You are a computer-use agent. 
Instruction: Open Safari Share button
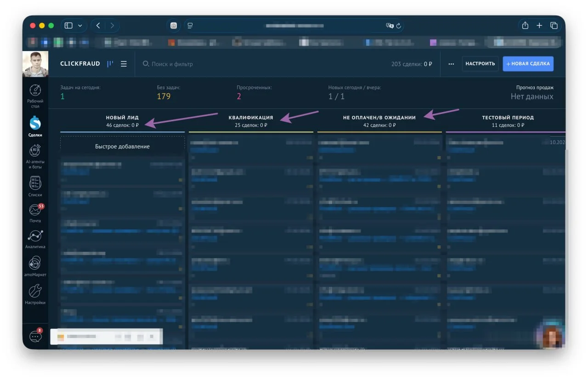(x=525, y=26)
